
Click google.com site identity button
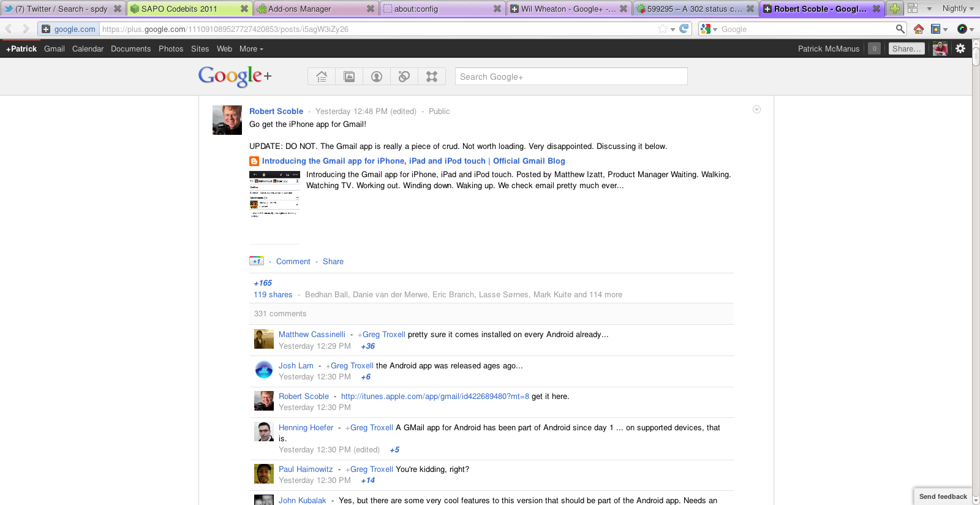(x=69, y=29)
